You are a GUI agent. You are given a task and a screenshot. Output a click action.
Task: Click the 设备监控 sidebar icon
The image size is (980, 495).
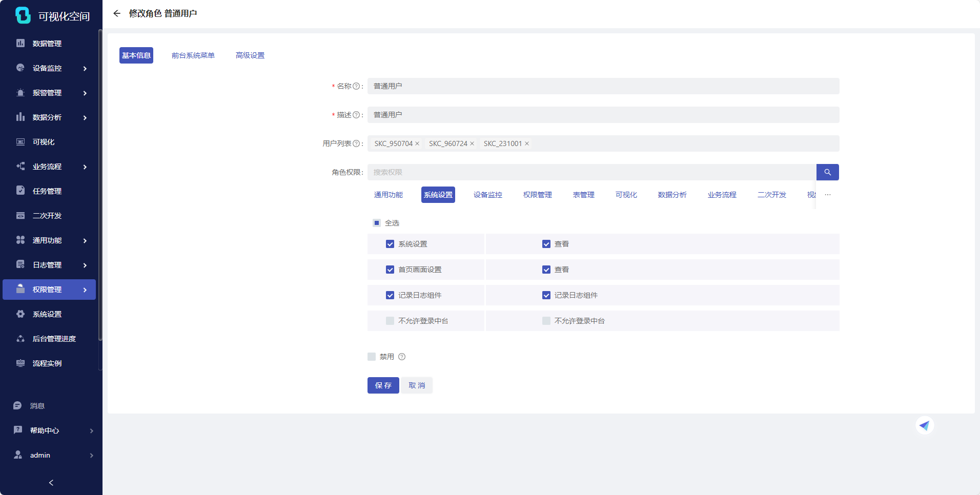pos(21,68)
